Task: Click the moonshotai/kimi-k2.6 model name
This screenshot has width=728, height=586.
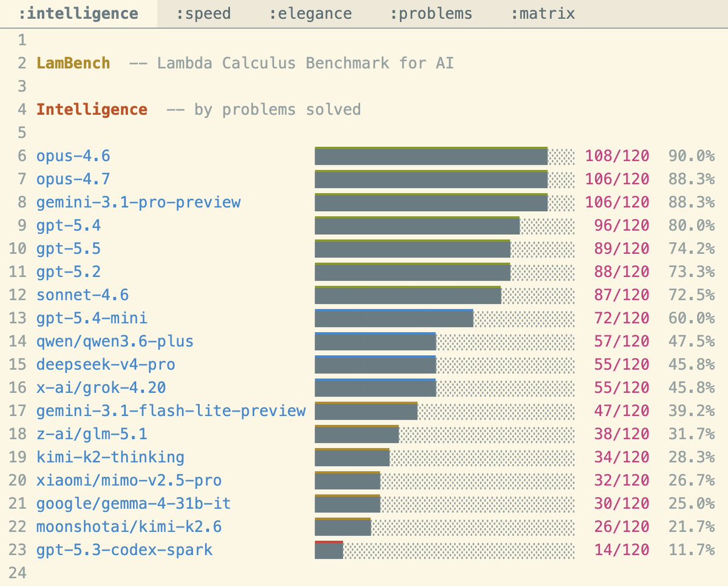Action: coord(129,527)
